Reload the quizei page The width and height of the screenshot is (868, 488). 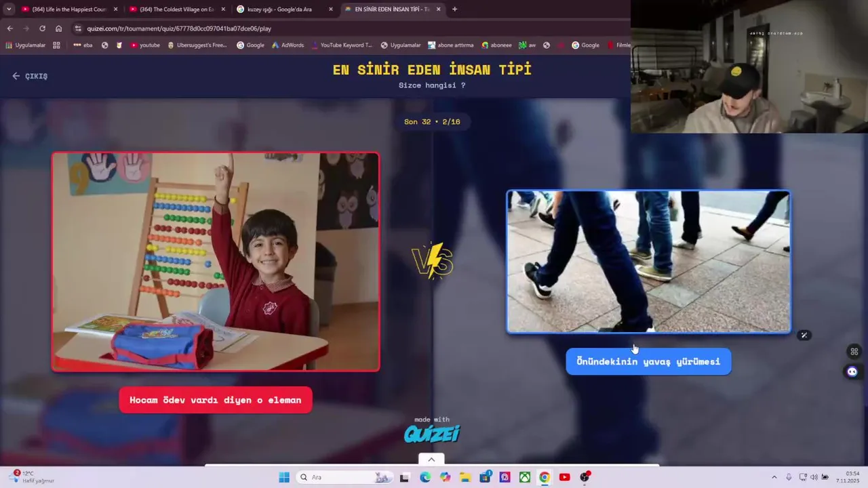click(x=42, y=28)
